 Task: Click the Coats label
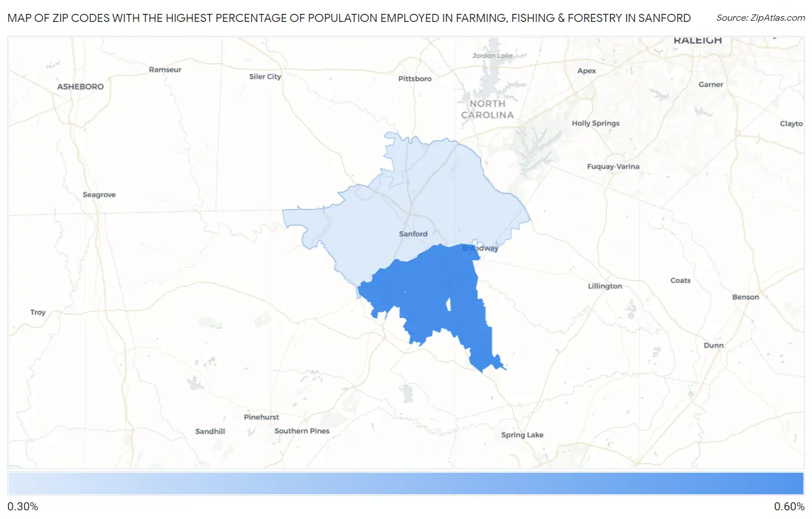pos(680,281)
